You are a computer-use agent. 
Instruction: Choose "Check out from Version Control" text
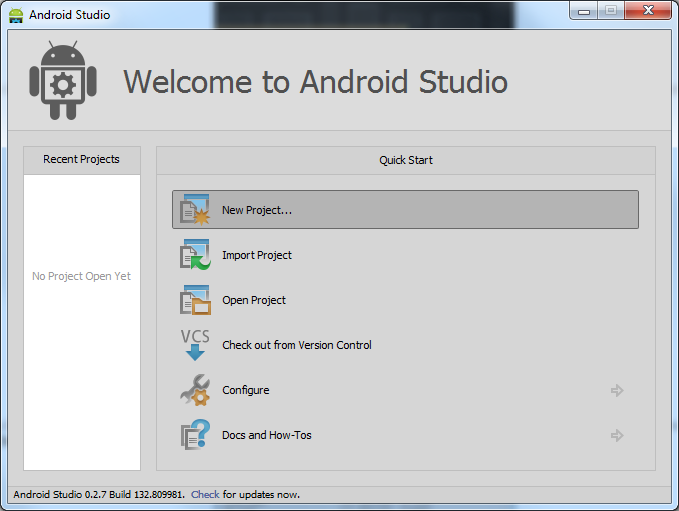point(297,345)
